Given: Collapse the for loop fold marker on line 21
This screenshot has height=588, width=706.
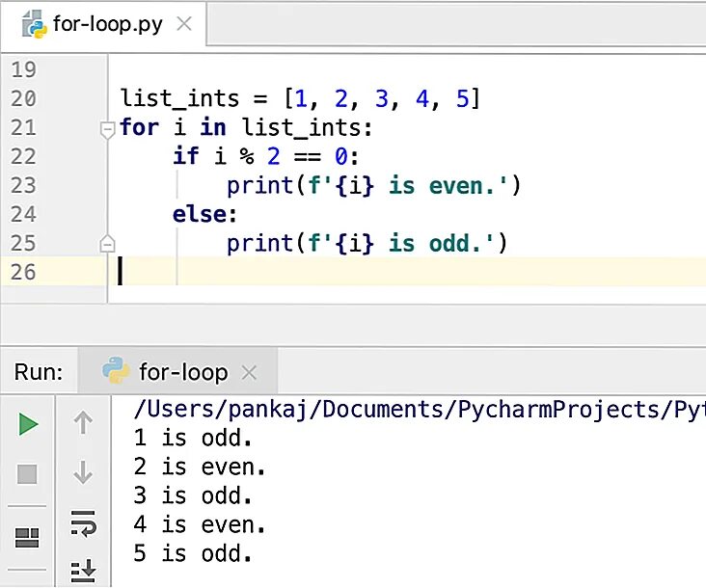Looking at the screenshot, I should tap(107, 129).
